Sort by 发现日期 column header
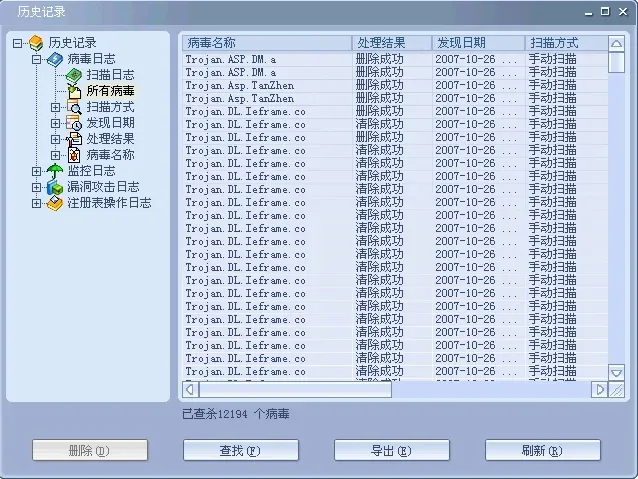This screenshot has height=479, width=638. (478, 43)
